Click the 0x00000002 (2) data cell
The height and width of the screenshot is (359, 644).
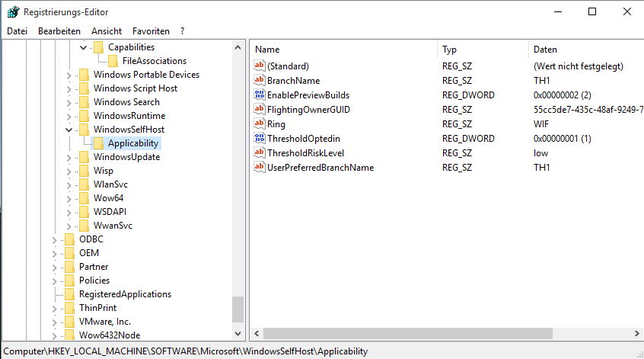pyautogui.click(x=562, y=95)
